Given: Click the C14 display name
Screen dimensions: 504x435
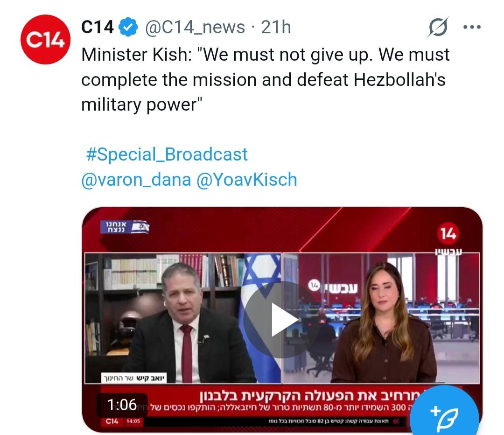Looking at the screenshot, I should pos(98,27).
